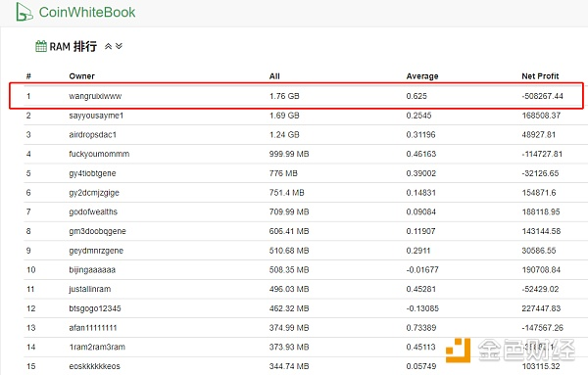
Task: Click the average value 0.73389
Action: pos(421,328)
